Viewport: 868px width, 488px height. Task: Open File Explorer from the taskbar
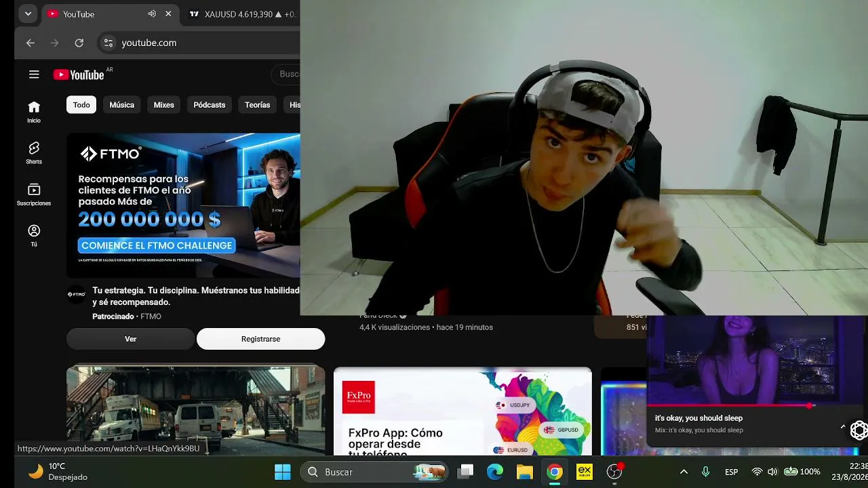pyautogui.click(x=525, y=472)
